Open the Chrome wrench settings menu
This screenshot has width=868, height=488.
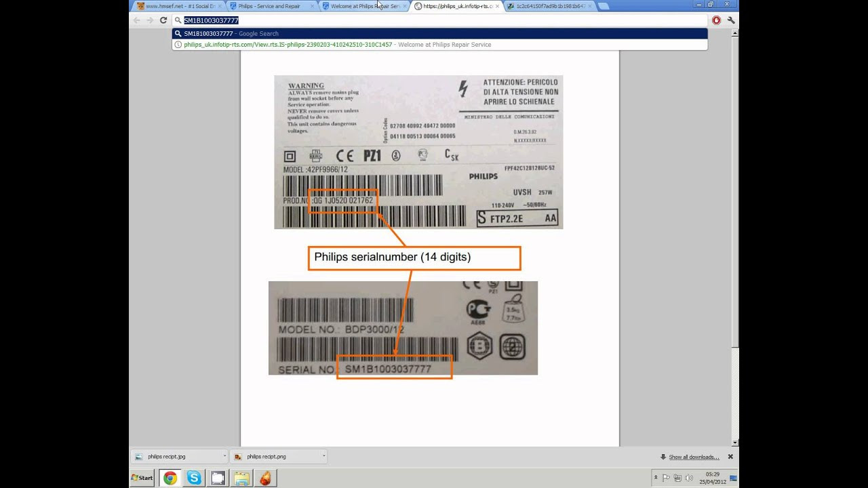click(731, 20)
